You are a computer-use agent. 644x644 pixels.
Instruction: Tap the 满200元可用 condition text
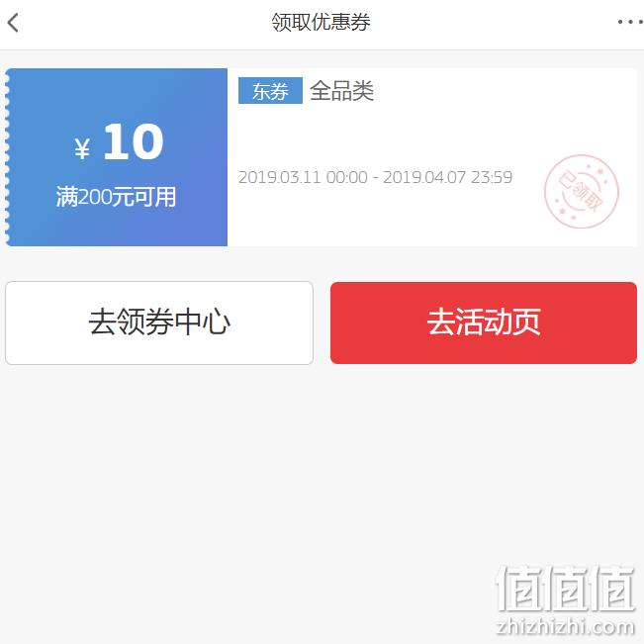tap(116, 197)
